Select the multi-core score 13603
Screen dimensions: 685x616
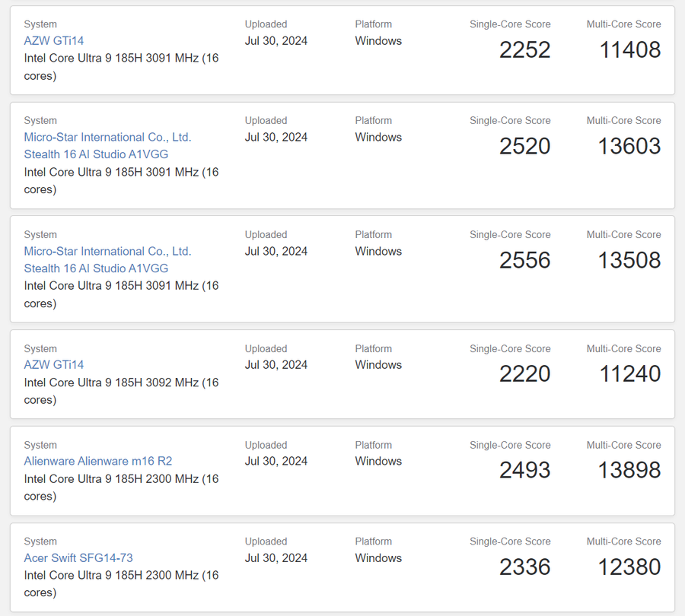[x=629, y=146]
